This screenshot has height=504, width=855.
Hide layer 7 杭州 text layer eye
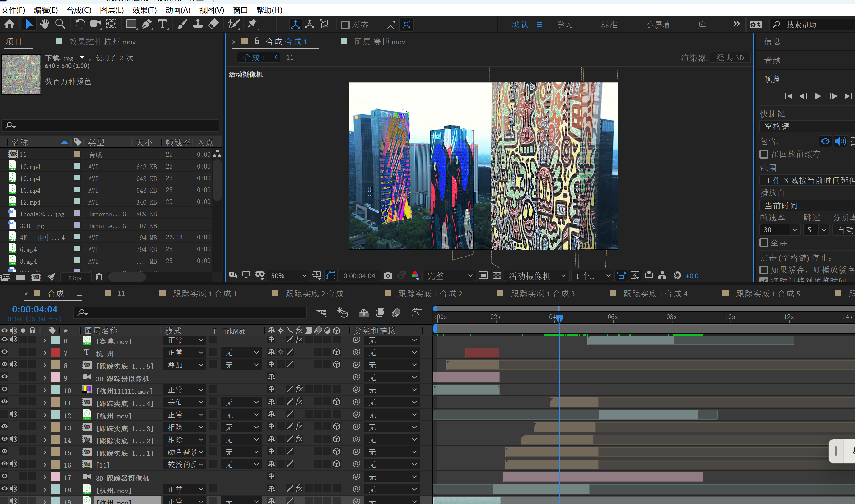(4, 352)
